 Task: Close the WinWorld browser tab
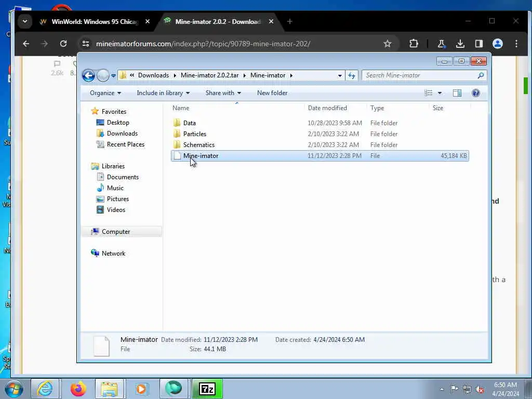(x=148, y=21)
